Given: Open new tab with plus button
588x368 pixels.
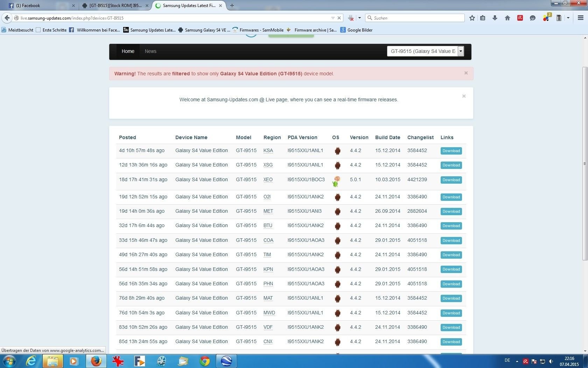Looking at the screenshot, I should point(232,6).
